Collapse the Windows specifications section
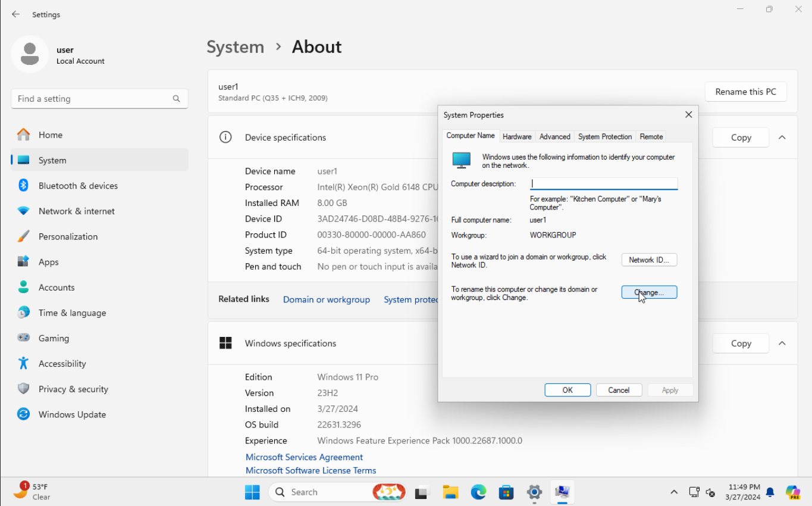 (x=782, y=343)
